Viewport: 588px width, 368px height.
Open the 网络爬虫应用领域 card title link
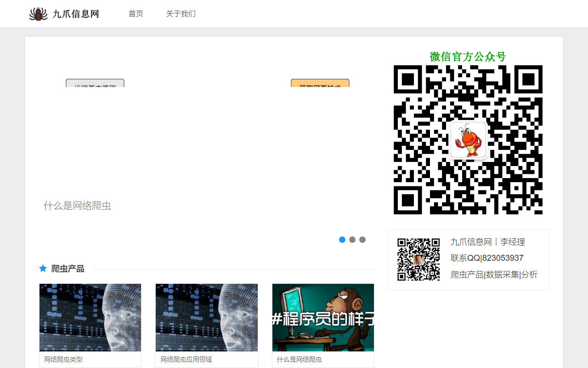(186, 360)
